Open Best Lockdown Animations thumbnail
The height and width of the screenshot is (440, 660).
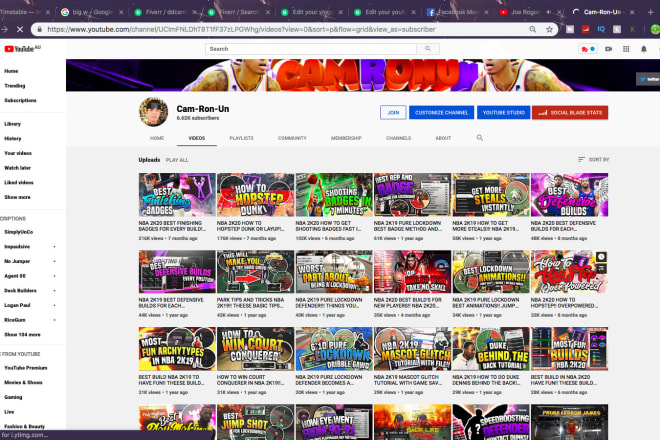(x=491, y=272)
